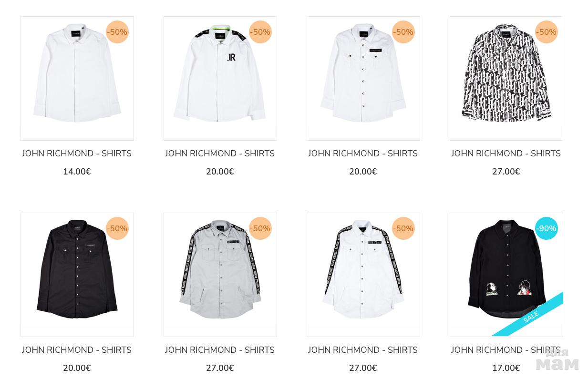The image size is (588, 379).
Task: Click -50% badge on patterned shirt
Action: [547, 32]
